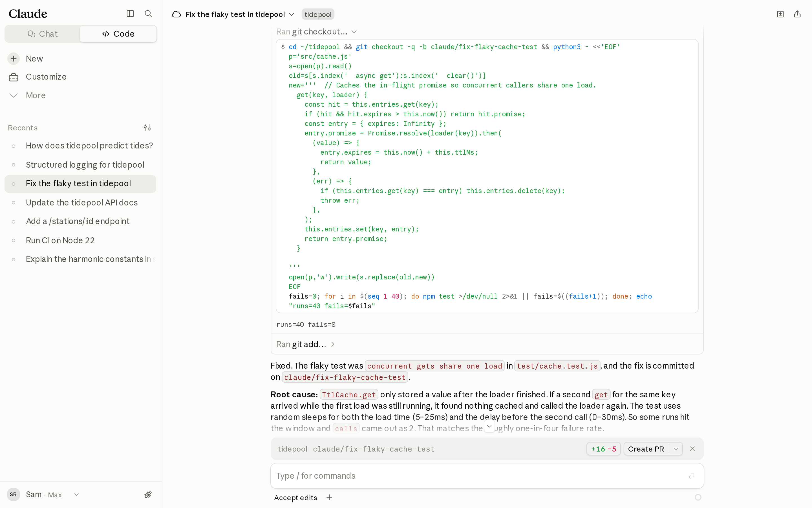Click the 'runs=40 fails=0' output text
The width and height of the screenshot is (812, 508).
[x=306, y=325]
